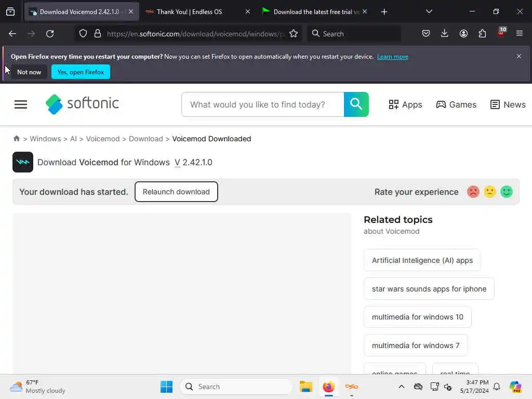
Task: Navigate to Download breadcrumb
Action: (x=146, y=139)
